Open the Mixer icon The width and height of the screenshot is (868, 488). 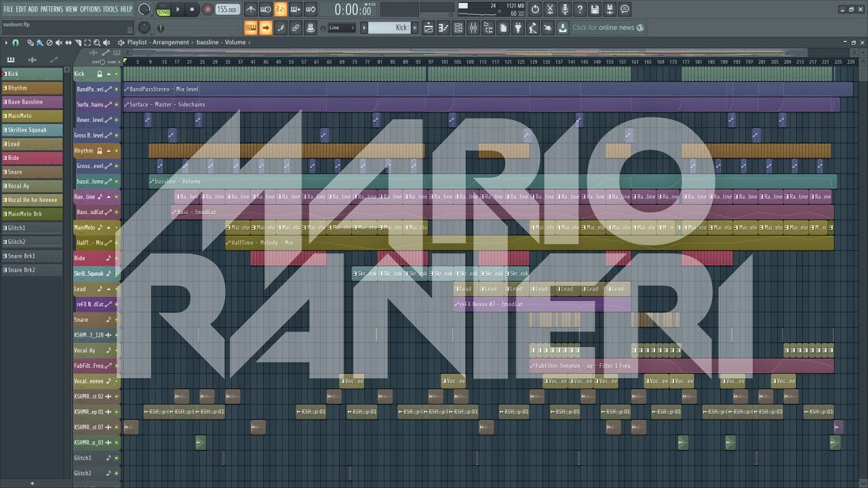click(473, 28)
